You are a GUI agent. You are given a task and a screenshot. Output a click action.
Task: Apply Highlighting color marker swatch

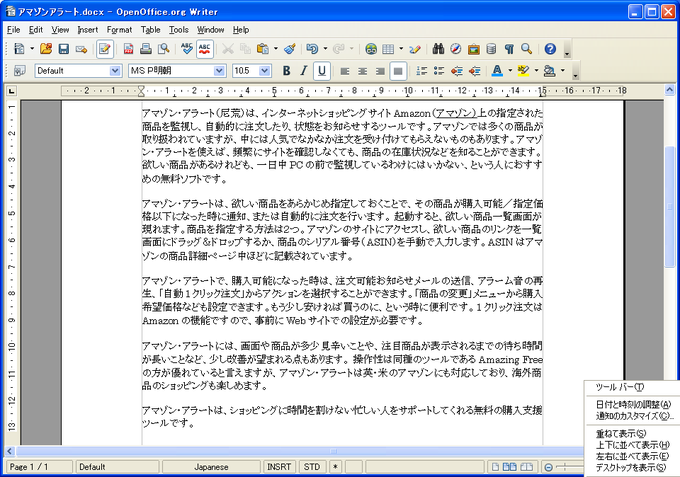click(523, 71)
